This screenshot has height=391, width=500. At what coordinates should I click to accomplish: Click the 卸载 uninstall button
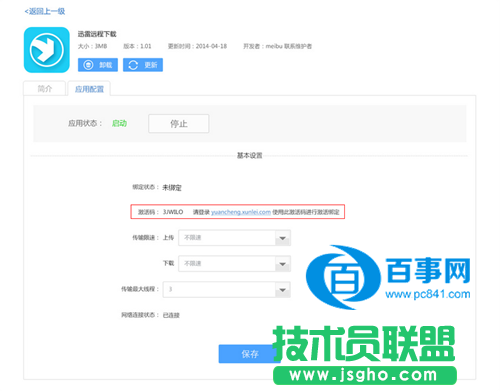click(98, 65)
